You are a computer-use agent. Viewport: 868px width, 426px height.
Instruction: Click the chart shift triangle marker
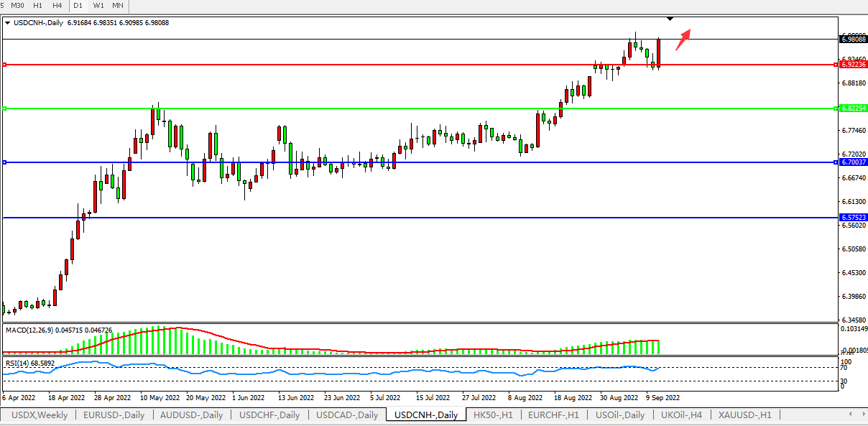(x=670, y=18)
